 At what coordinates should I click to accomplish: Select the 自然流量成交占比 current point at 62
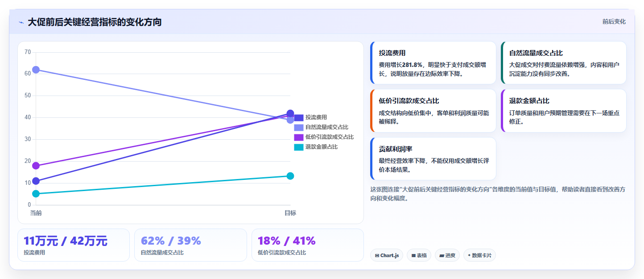click(x=36, y=70)
